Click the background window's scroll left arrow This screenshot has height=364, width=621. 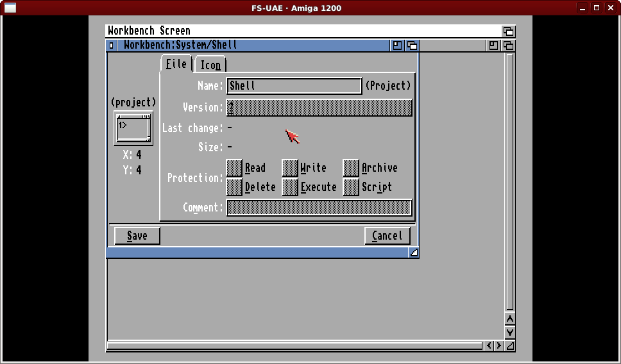(x=489, y=346)
